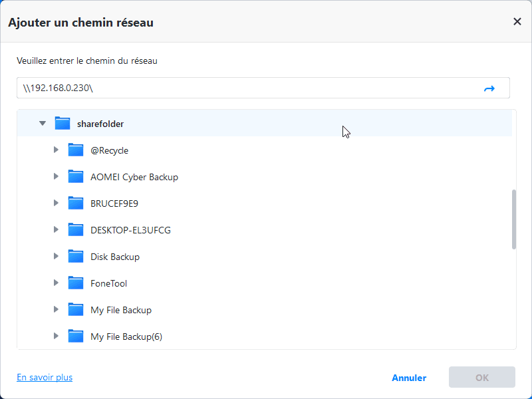
Task: Click the folder list vertical scrollbar
Action: click(x=513, y=219)
